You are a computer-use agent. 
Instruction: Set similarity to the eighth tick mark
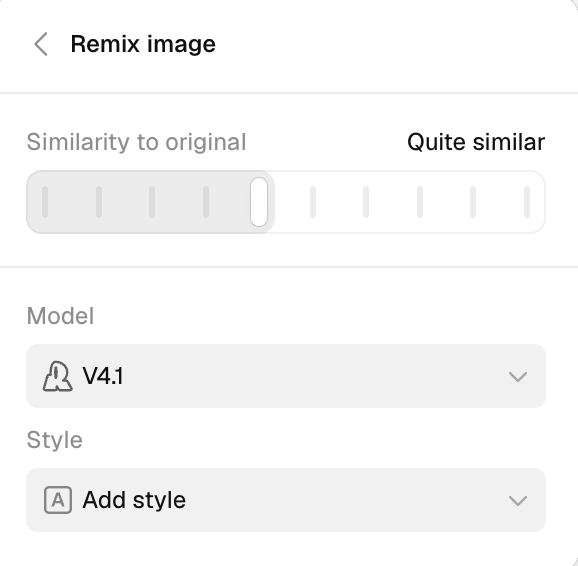420,202
